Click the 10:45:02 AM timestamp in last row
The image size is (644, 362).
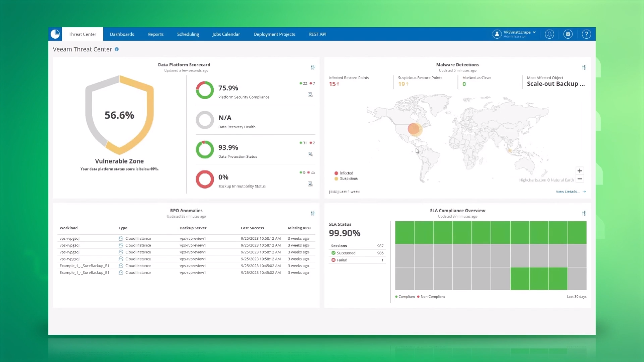point(261,273)
